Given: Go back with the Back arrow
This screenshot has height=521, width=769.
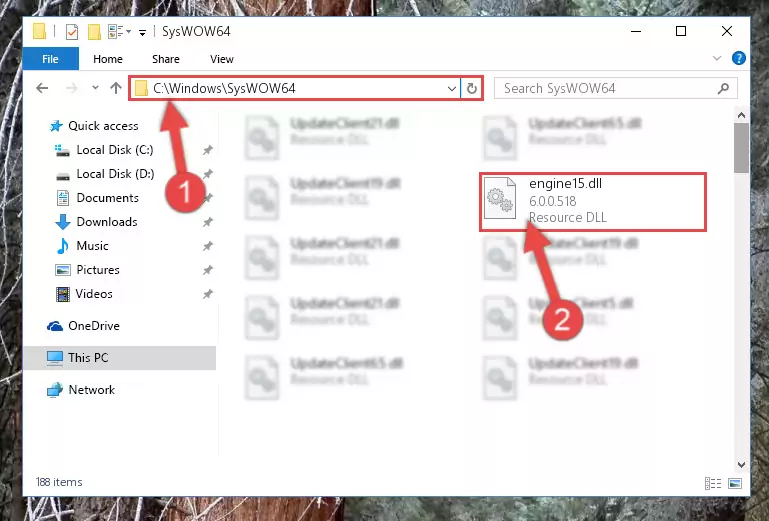Looking at the screenshot, I should coord(42,88).
